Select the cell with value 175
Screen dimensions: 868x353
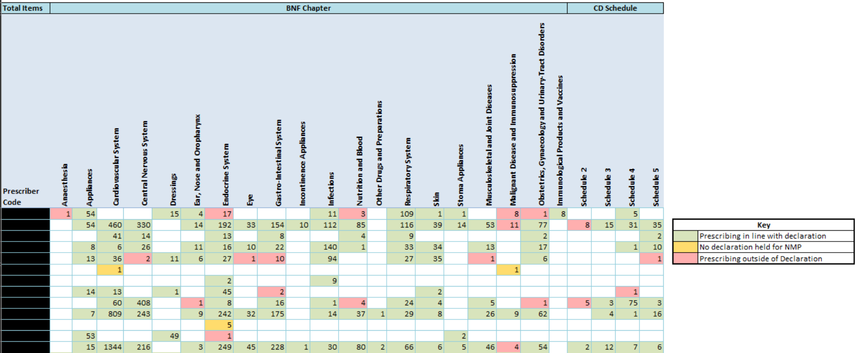point(272,314)
